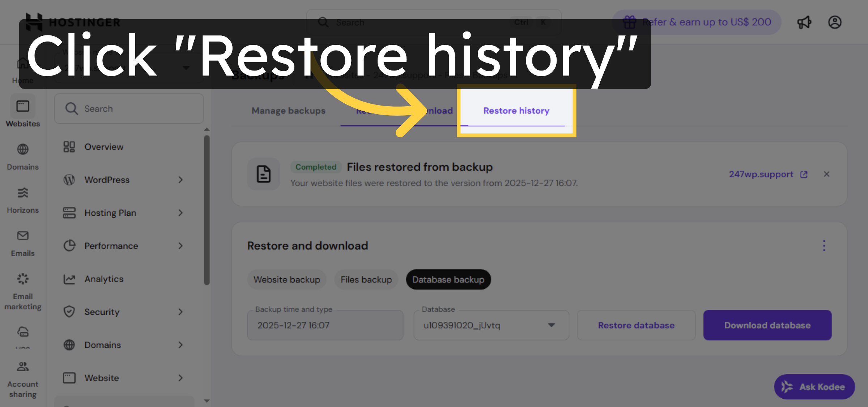The width and height of the screenshot is (868, 407).
Task: Click the Restore database button
Action: [636, 325]
